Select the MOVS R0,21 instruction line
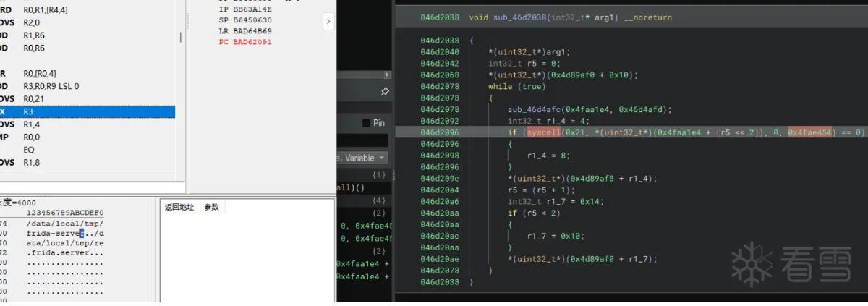The image size is (868, 306). coord(88,98)
